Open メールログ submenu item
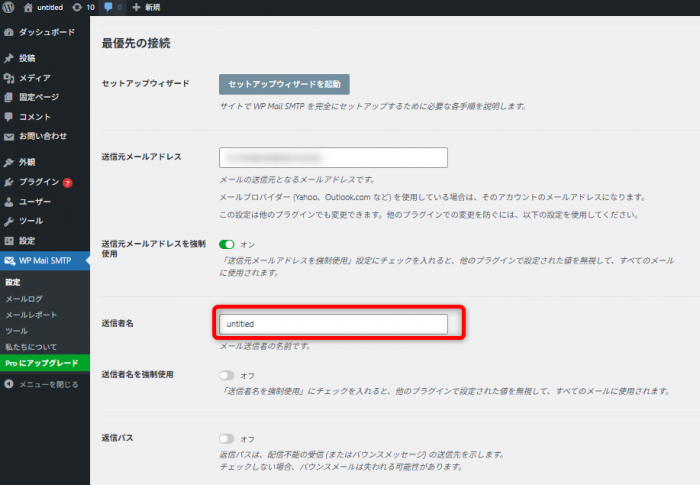Image resolution: width=700 pixels, height=485 pixels. click(x=24, y=298)
